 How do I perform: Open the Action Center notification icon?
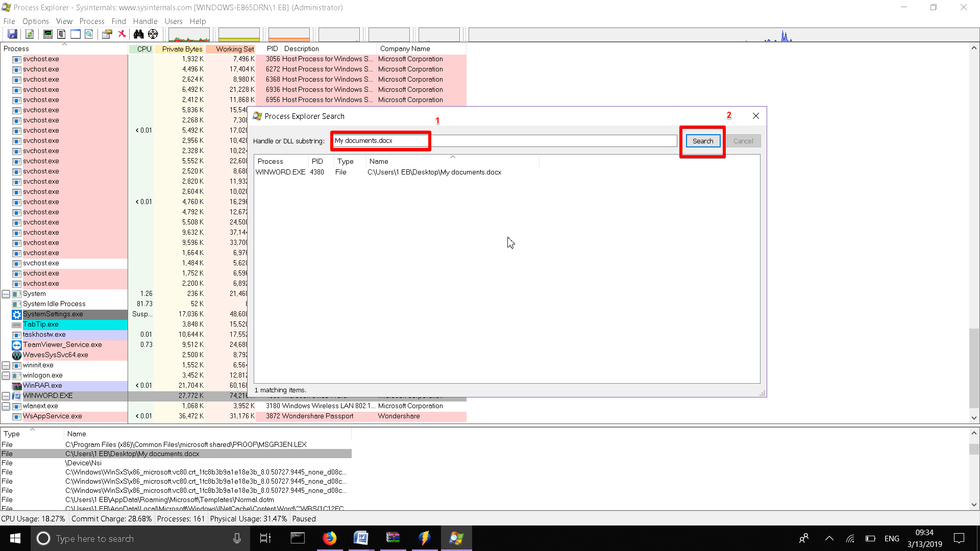click(x=959, y=538)
